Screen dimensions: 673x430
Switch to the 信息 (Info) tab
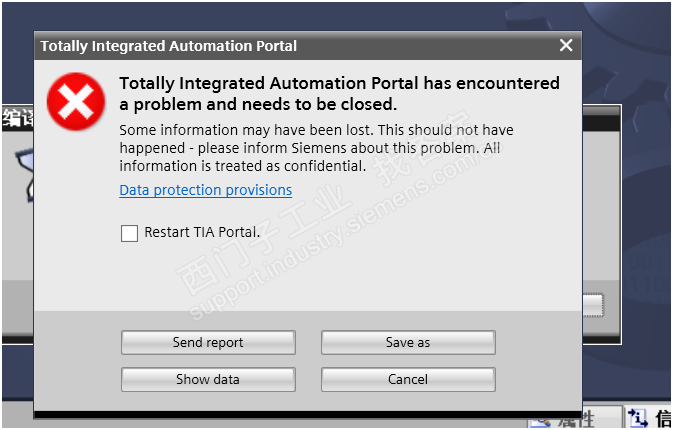coord(662,418)
